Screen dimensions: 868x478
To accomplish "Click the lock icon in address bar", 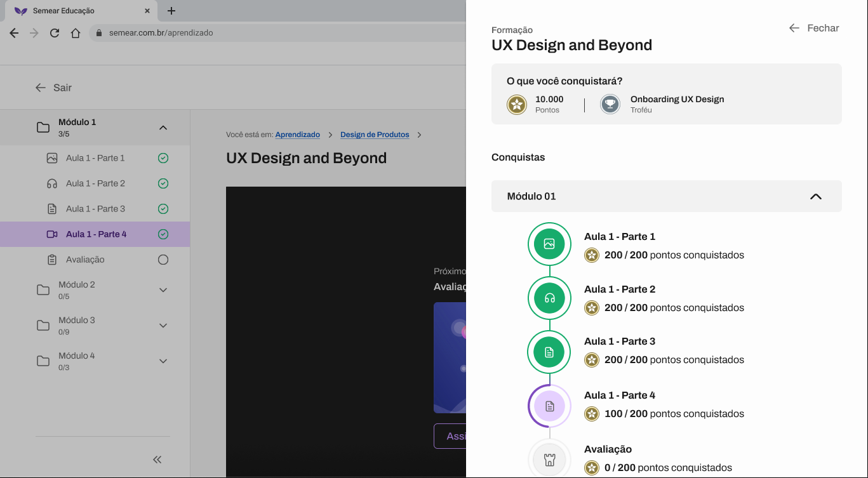I will pos(100,33).
